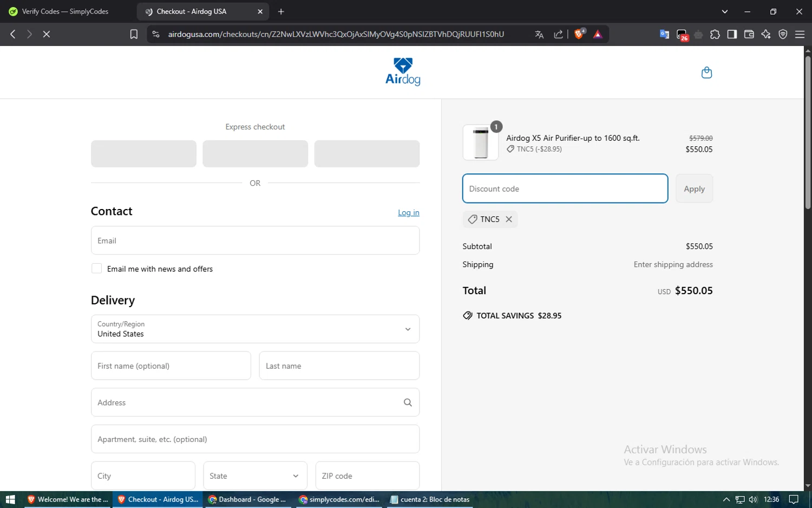This screenshot has width=812, height=508.
Task: Click the Airdog logo
Action: pos(403,71)
